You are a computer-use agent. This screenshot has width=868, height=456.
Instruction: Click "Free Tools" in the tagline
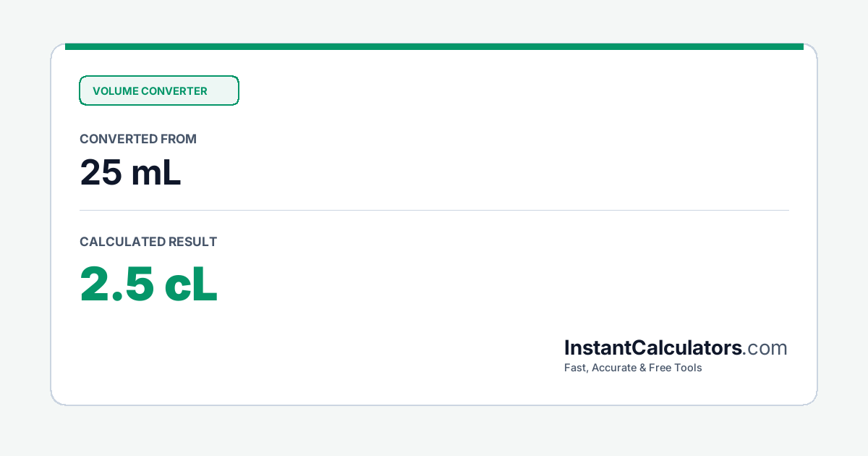click(x=676, y=368)
